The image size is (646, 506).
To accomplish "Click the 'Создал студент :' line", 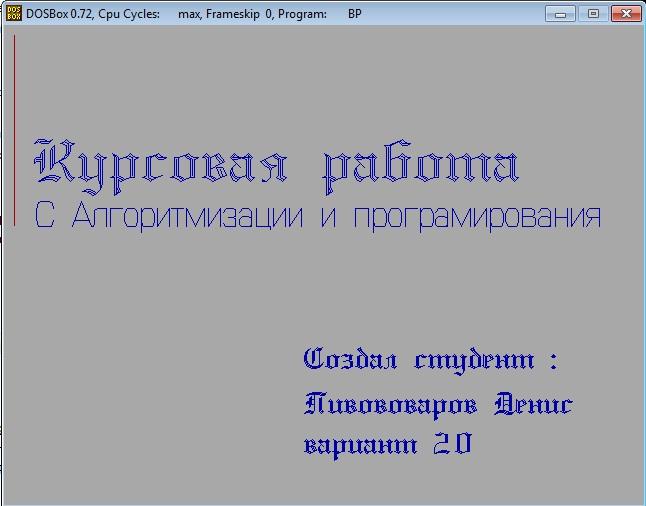I will pyautogui.click(x=430, y=359).
